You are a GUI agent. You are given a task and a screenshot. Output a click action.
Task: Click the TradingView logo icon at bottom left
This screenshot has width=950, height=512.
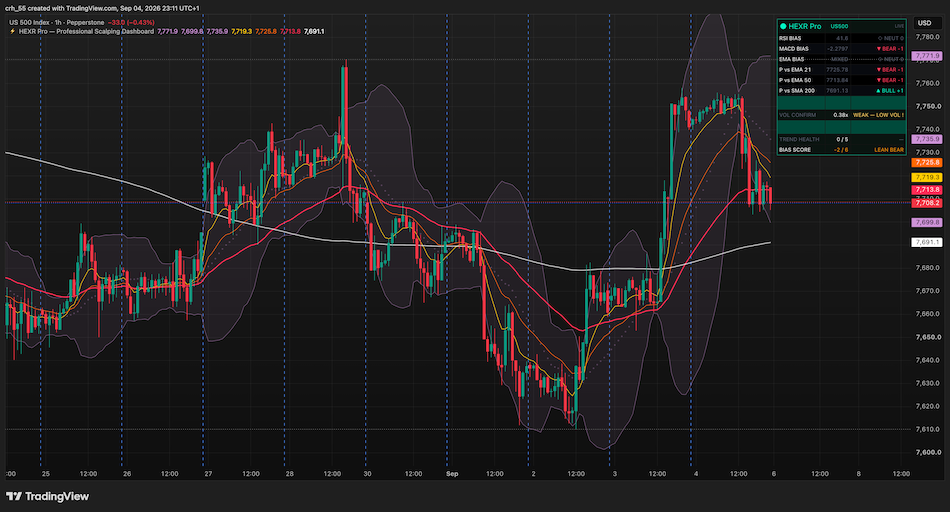pos(13,496)
